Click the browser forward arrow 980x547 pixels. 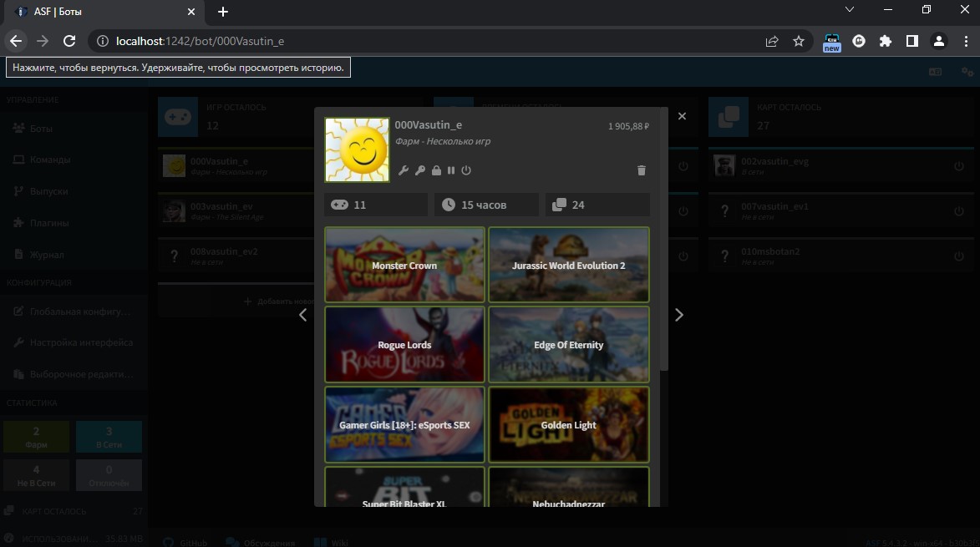point(43,41)
